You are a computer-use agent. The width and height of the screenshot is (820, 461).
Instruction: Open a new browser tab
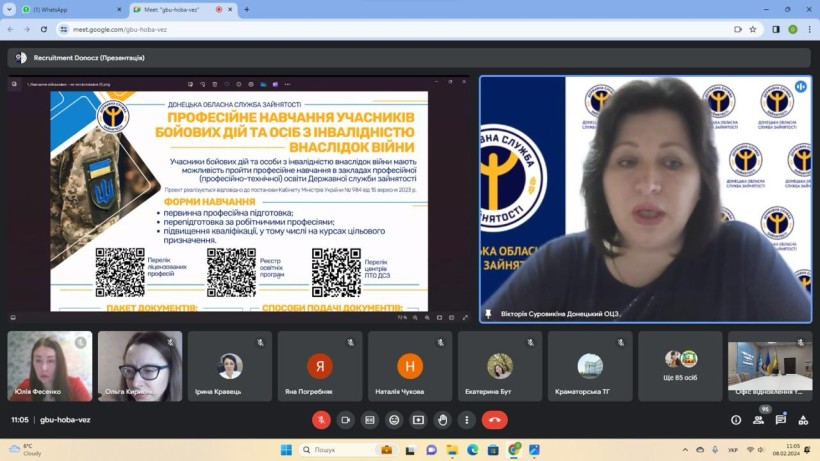(x=247, y=9)
